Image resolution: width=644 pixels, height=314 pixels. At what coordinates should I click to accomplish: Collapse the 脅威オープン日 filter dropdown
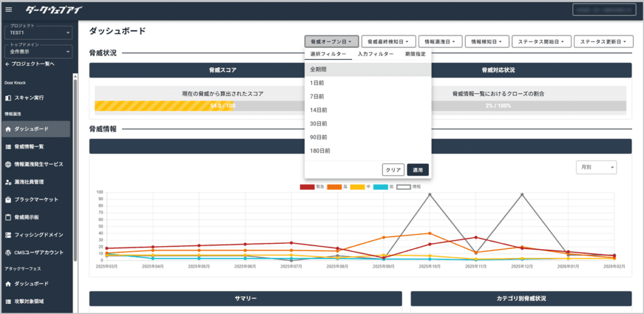(x=332, y=42)
